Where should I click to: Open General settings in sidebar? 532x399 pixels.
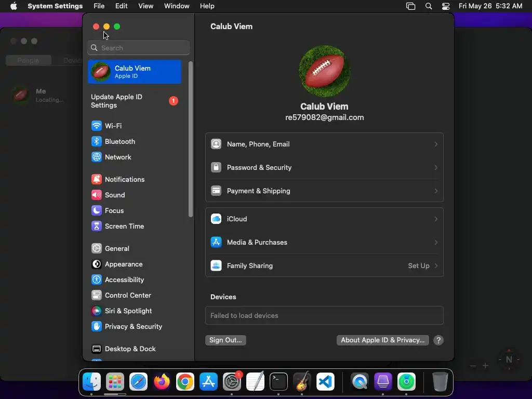(x=135, y=249)
